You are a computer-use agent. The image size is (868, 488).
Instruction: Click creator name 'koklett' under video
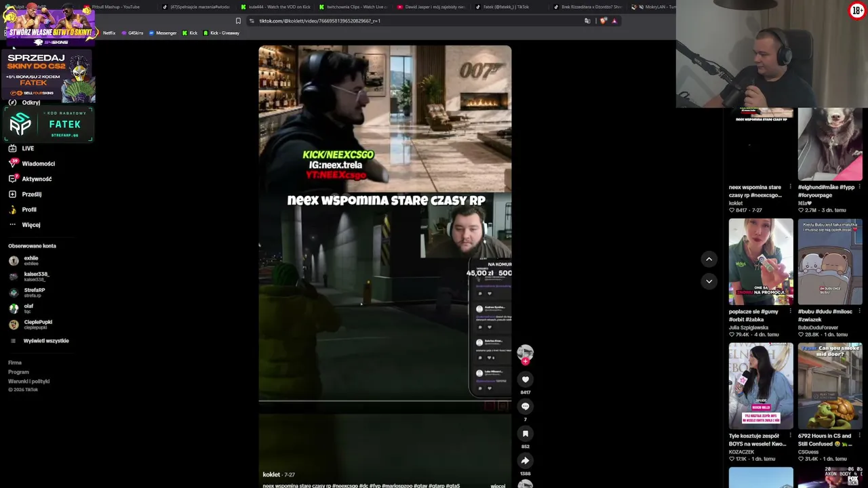(271, 474)
